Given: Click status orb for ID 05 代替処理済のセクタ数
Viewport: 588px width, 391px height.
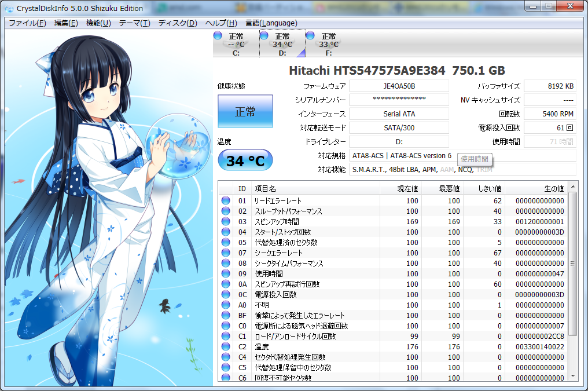Looking at the screenshot, I should [226, 242].
